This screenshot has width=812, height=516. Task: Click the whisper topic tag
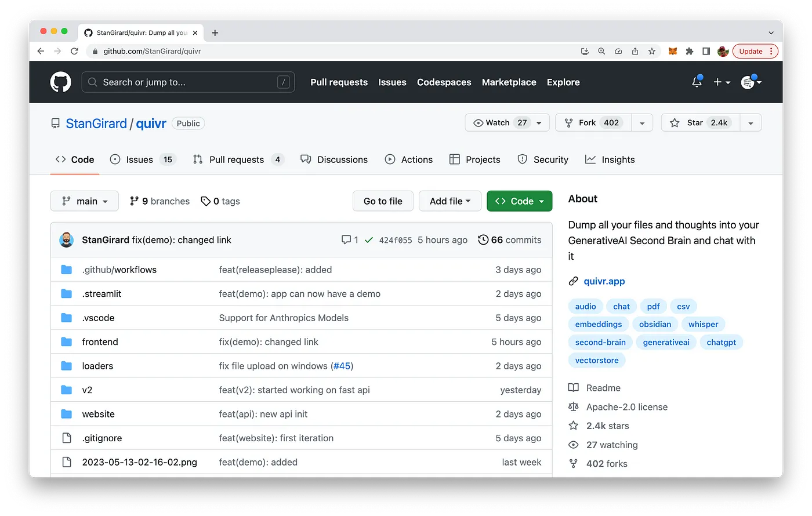click(x=704, y=325)
